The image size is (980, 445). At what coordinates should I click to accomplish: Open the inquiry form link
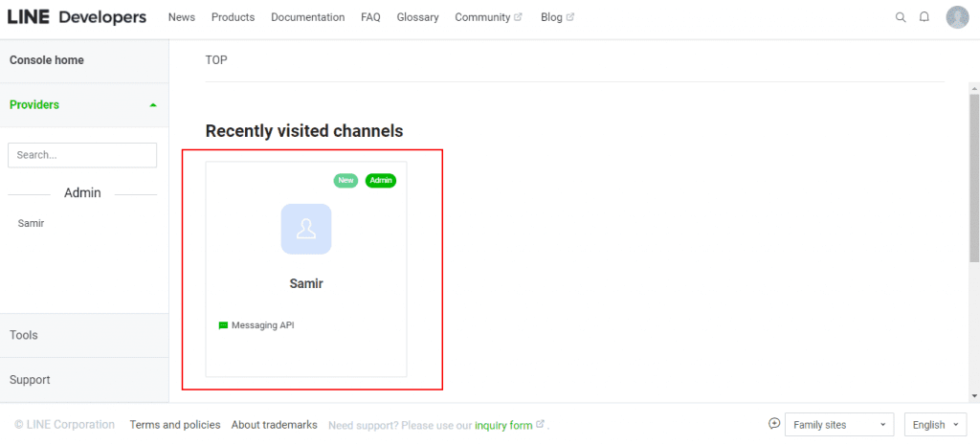(503, 425)
